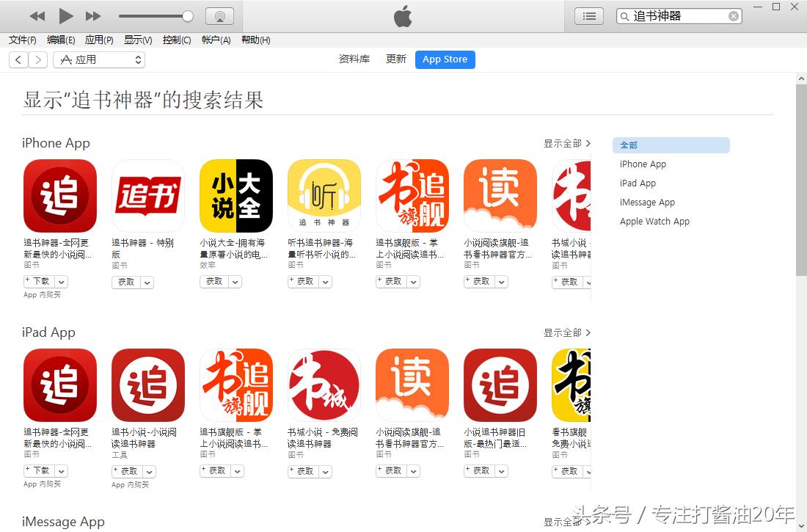
Task: Select the 追书旗舰版 iPhone app icon
Action: tap(412, 194)
